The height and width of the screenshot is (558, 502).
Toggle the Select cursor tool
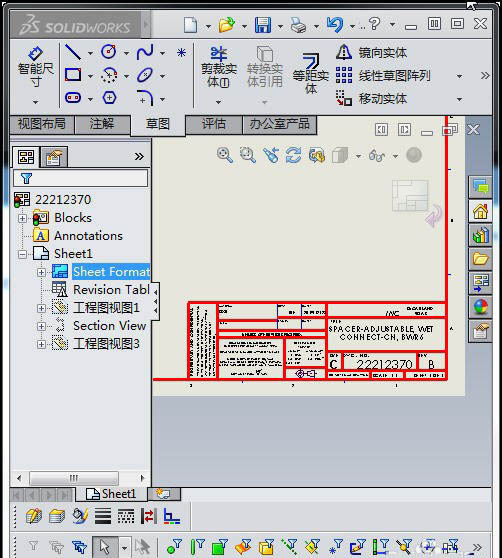[104, 546]
